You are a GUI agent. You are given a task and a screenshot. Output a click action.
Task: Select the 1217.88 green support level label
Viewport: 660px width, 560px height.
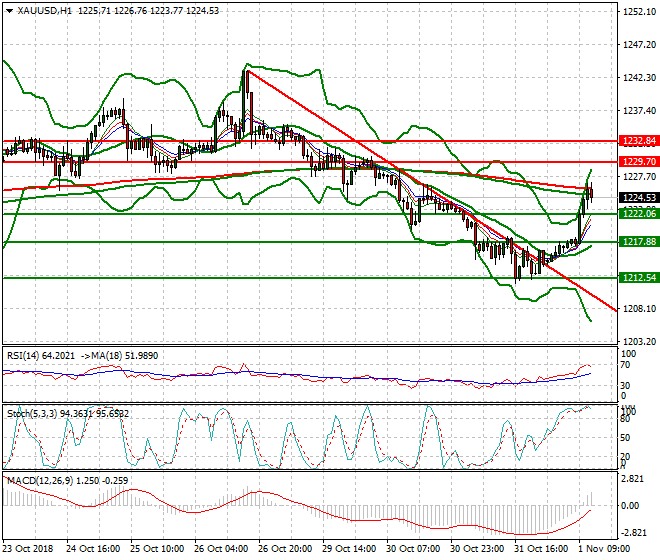point(639,242)
